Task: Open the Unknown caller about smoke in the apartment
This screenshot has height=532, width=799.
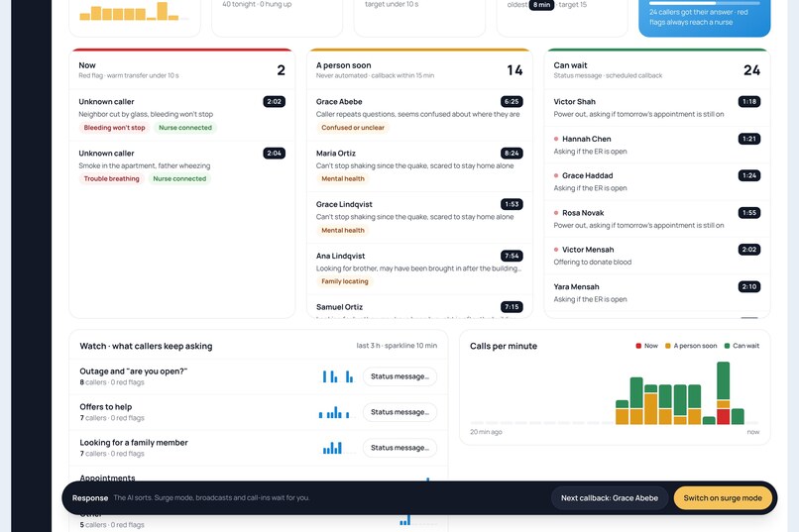Action: (x=182, y=166)
